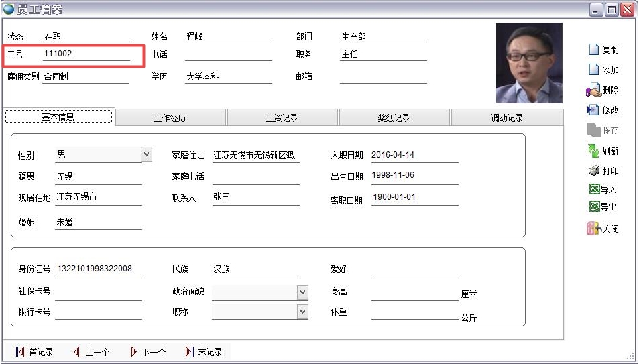Viewport: 639px width, 364px height.
Task: Click the Modify (修改) icon
Action: click(x=593, y=110)
